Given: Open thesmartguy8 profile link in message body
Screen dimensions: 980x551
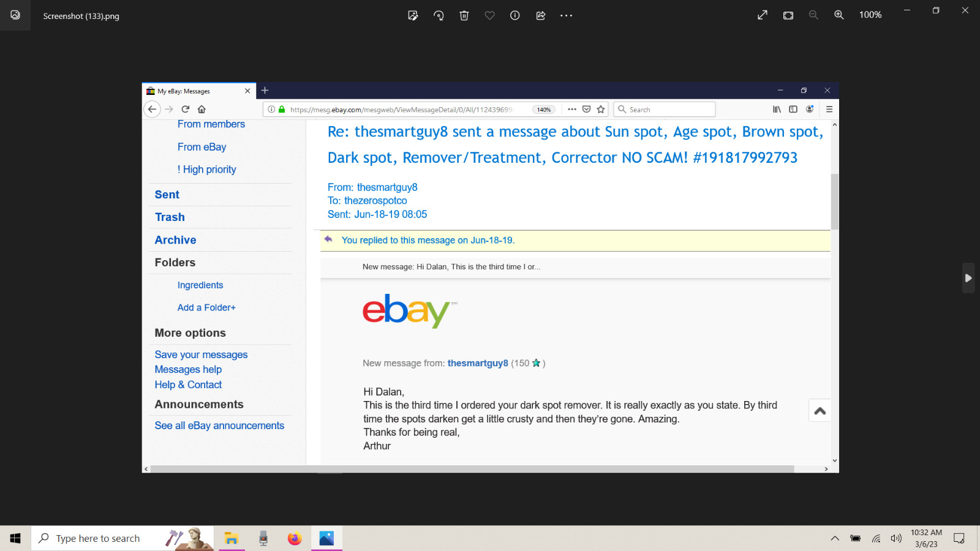Looking at the screenshot, I should 478,363.
